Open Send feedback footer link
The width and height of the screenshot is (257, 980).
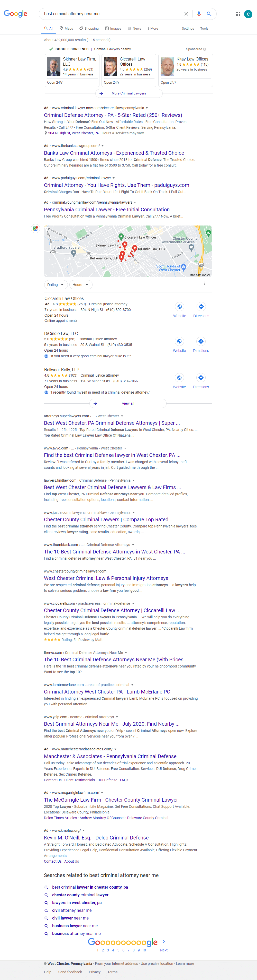tap(70, 972)
